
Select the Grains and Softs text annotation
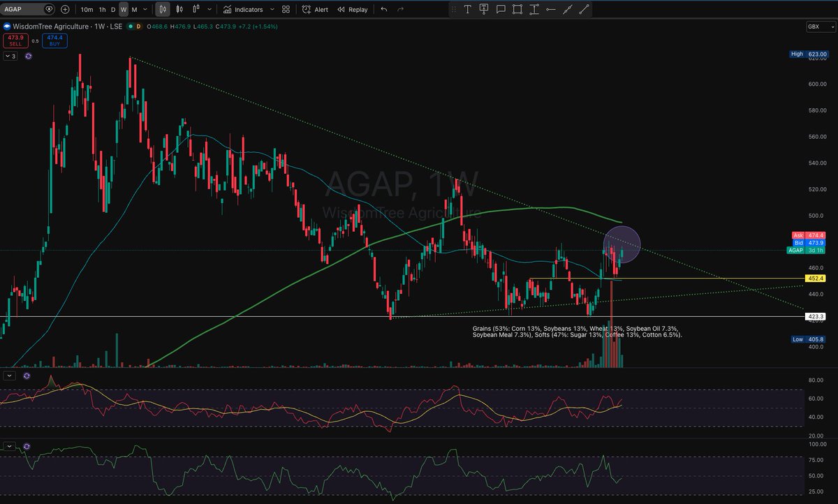[578, 332]
